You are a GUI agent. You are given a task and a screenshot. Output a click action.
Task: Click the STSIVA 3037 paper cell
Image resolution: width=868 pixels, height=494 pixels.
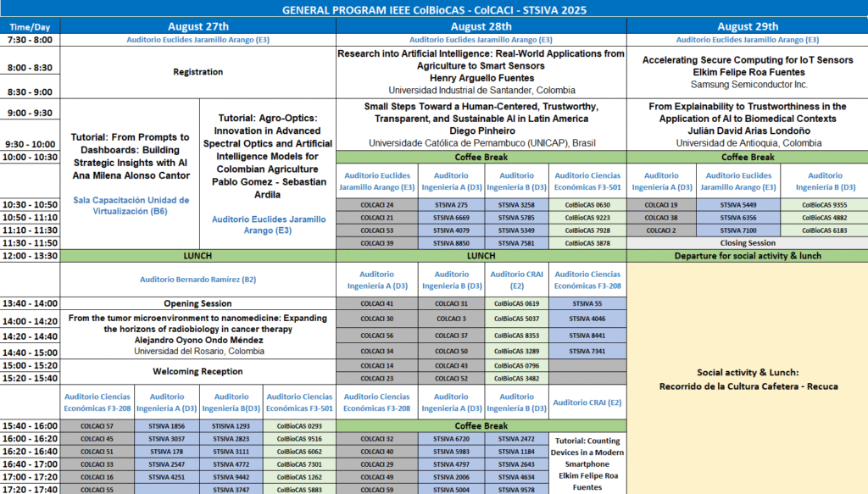[x=167, y=439]
